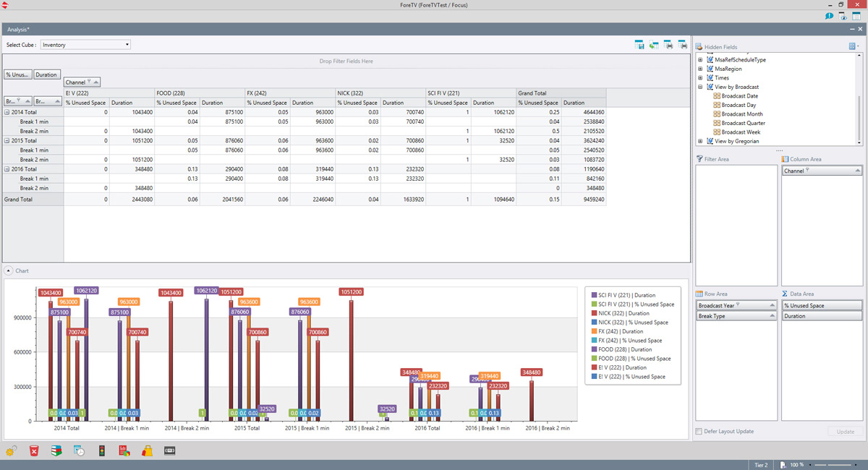The width and height of the screenshot is (868, 470).
Task: Click the last print icon in analysis toolbar
Action: tap(682, 45)
